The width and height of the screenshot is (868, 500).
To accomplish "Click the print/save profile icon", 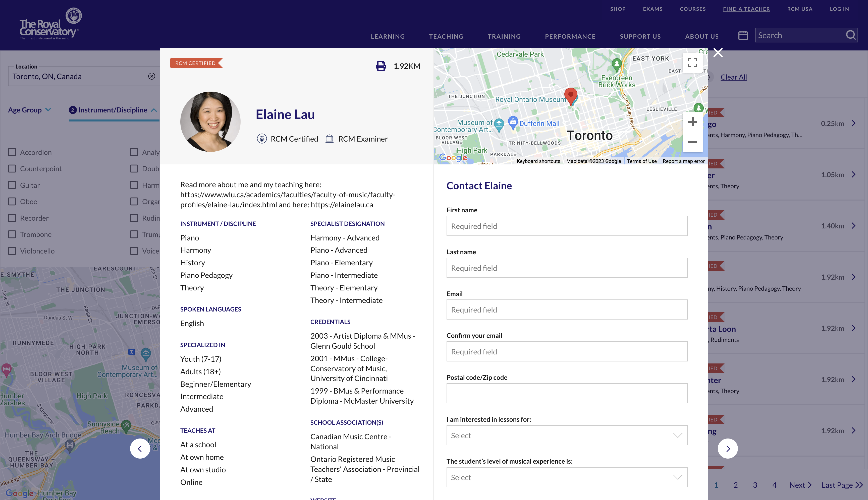I will (380, 66).
